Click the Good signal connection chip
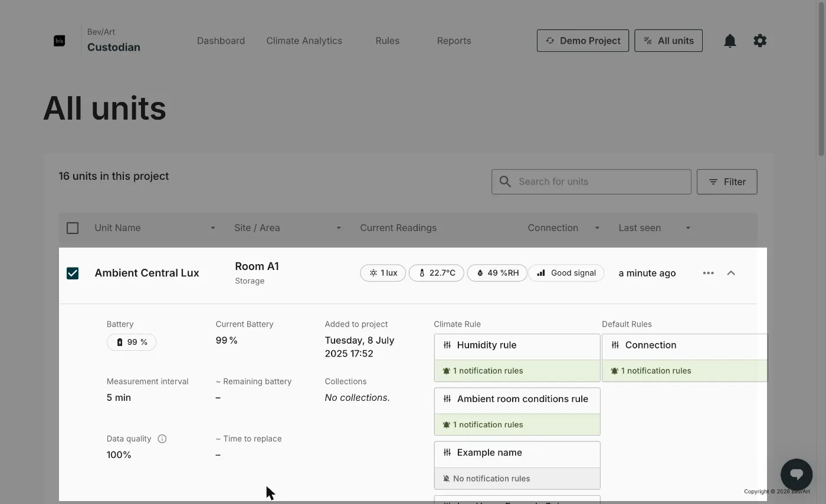 point(566,273)
